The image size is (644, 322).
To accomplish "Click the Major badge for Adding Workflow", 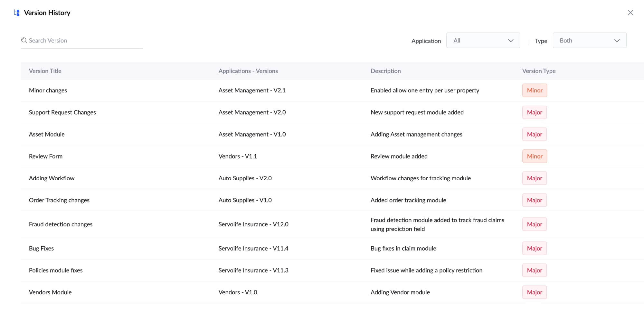I will pos(534,178).
